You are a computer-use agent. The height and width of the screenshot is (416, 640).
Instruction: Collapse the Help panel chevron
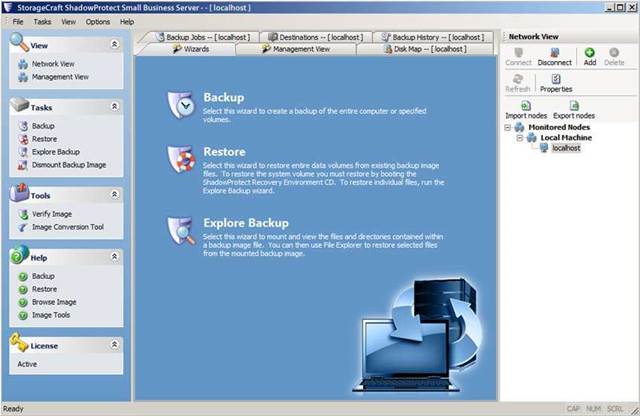[x=115, y=256]
